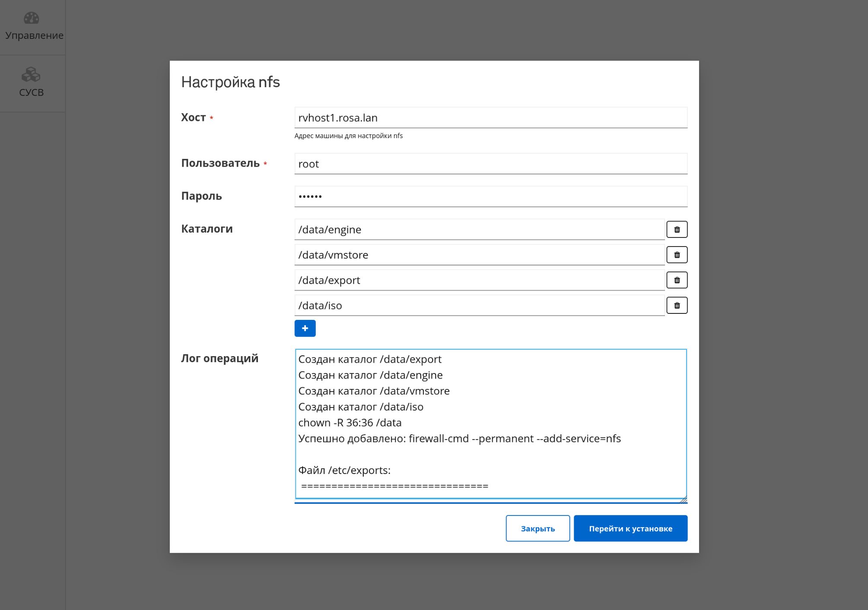Click trash icon next to /data/export

pyautogui.click(x=677, y=280)
